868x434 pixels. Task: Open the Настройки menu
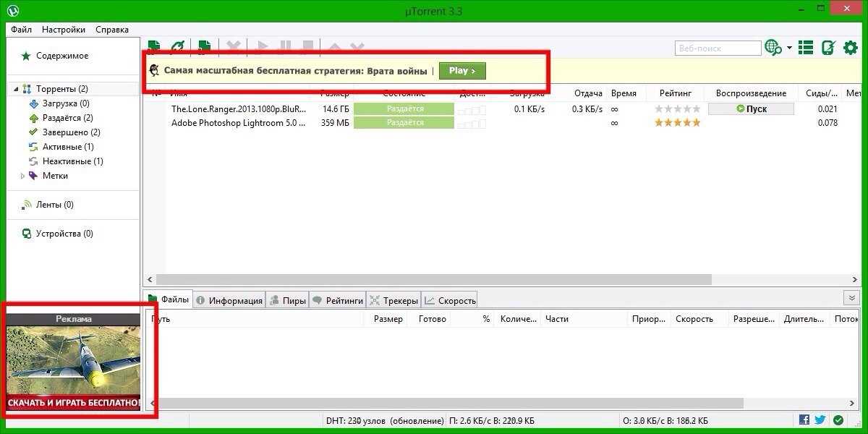click(x=64, y=30)
